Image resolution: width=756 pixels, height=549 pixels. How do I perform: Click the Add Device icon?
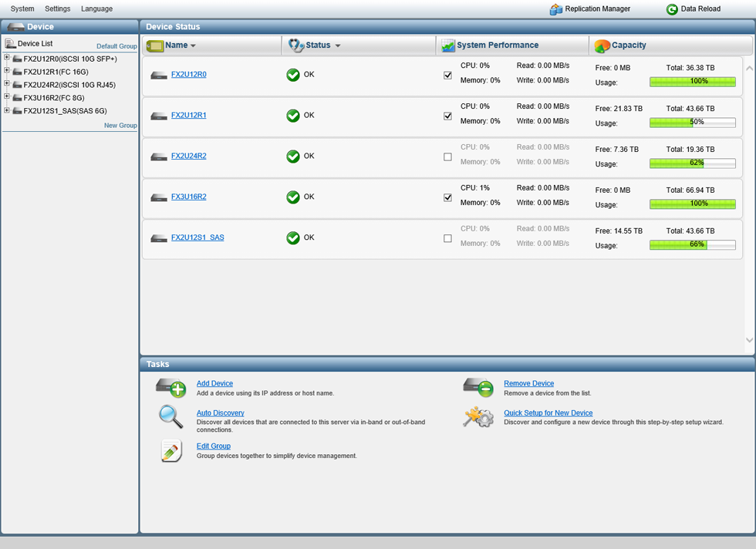coord(171,387)
